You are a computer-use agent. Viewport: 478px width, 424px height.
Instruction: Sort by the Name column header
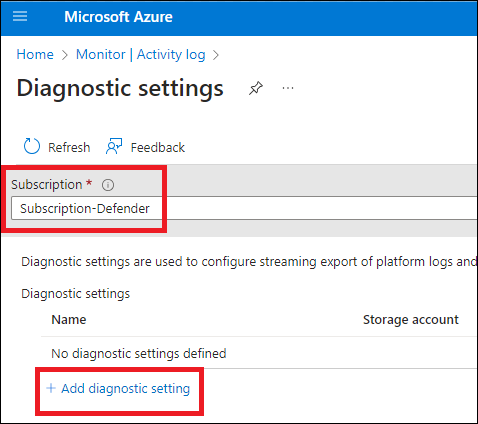69,320
